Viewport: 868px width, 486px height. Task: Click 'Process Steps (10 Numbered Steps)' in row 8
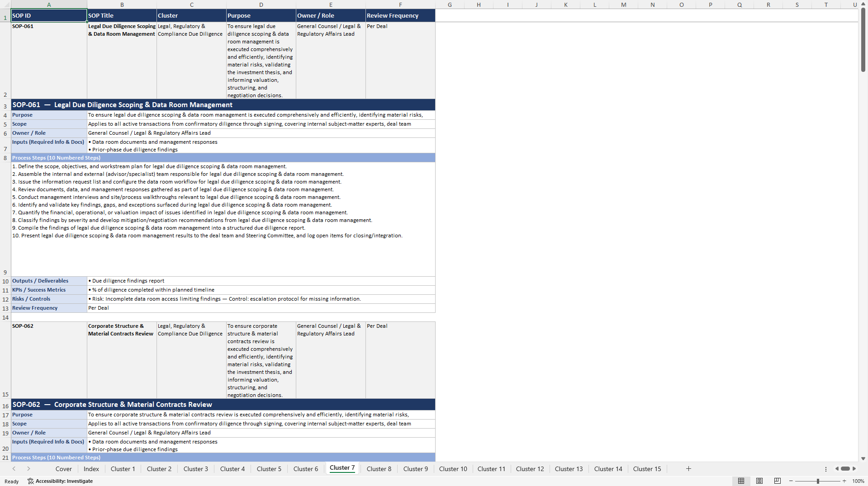pos(223,158)
